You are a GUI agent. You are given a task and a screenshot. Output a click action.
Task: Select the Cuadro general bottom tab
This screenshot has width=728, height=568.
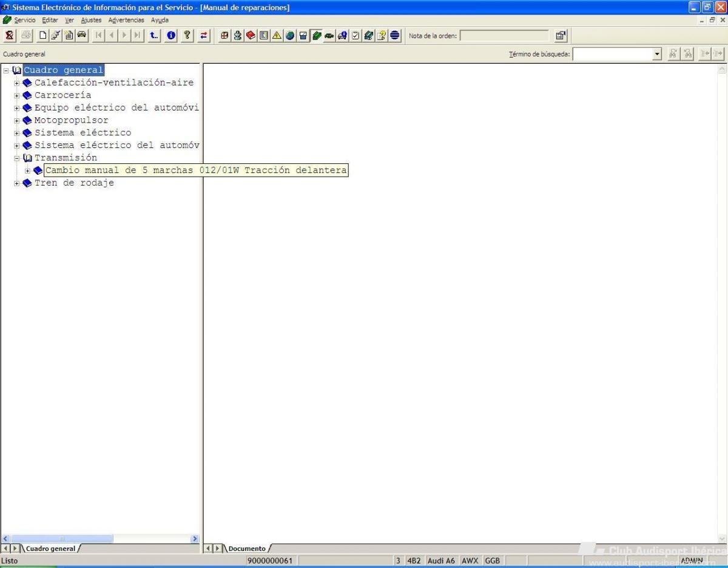tap(50, 549)
